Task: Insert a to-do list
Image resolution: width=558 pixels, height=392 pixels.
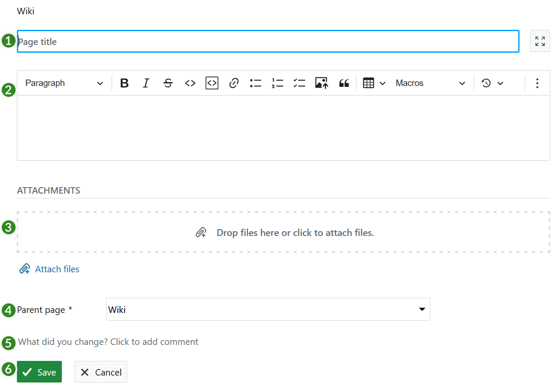Action: tap(299, 83)
